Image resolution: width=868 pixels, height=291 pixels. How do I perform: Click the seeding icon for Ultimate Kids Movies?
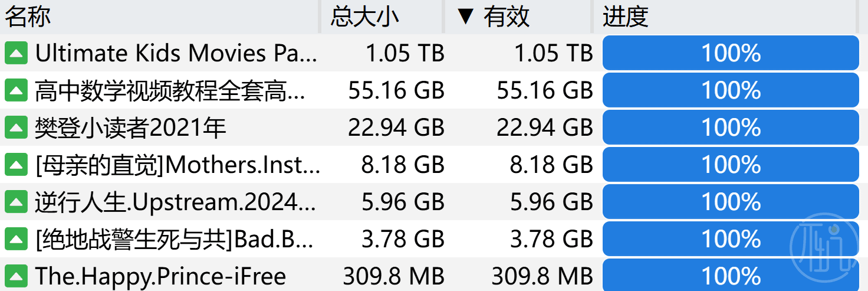(17, 54)
